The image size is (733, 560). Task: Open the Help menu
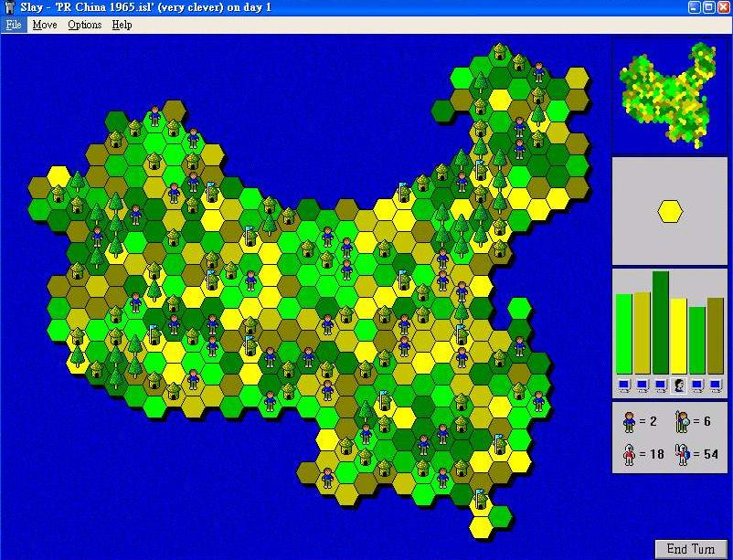[x=122, y=25]
